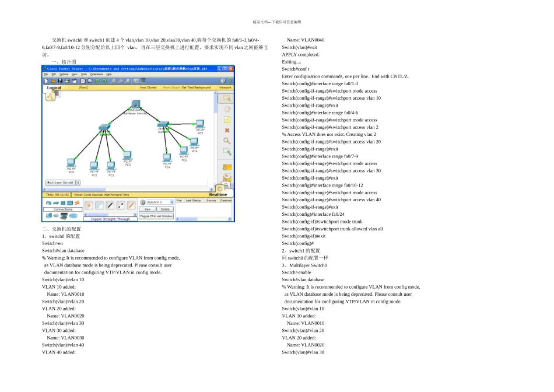Choose the Select tool in right panel
This screenshot has height=392, width=554.
point(226,98)
